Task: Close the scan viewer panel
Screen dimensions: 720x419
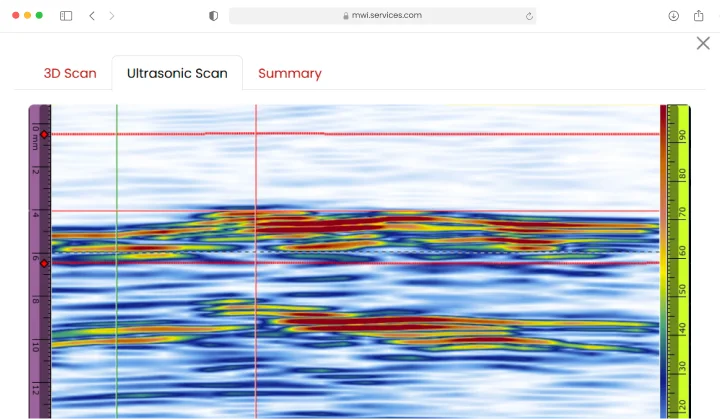Action: pos(703,43)
